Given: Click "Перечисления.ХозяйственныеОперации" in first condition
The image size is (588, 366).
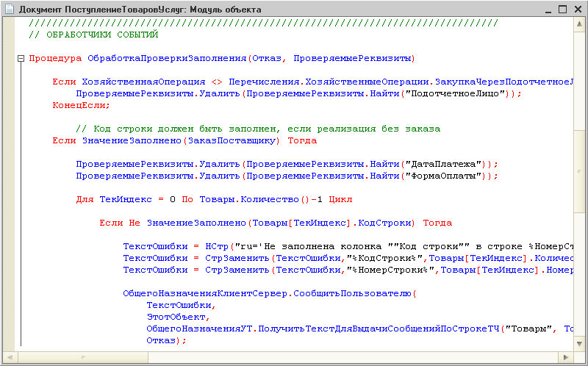Looking at the screenshot, I should 329,82.
